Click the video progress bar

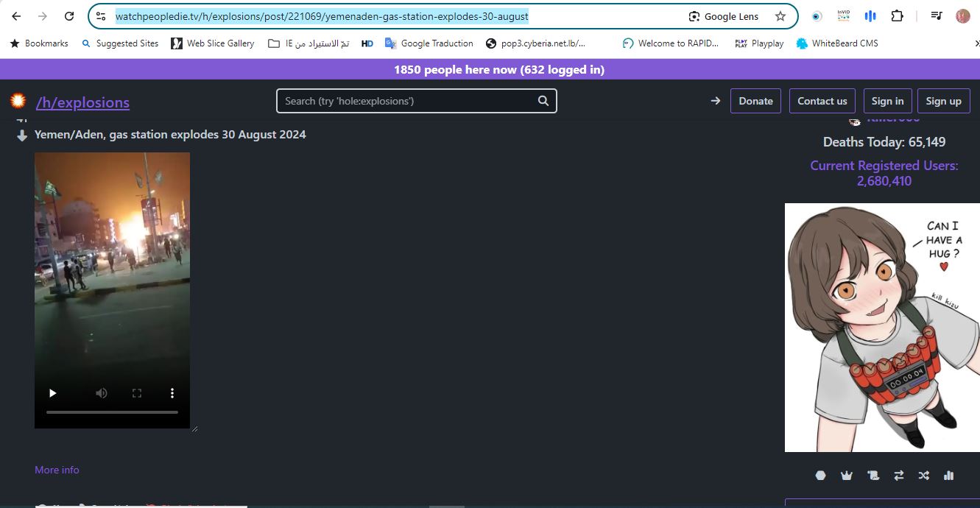[112, 412]
